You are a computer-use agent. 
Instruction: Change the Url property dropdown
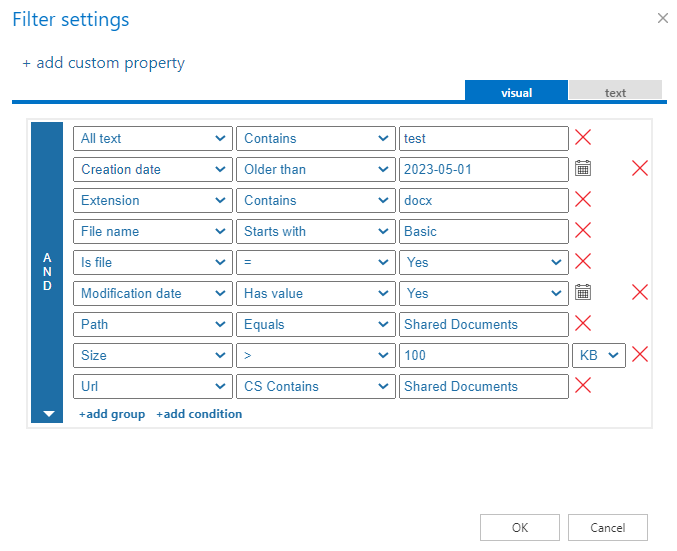tap(153, 386)
